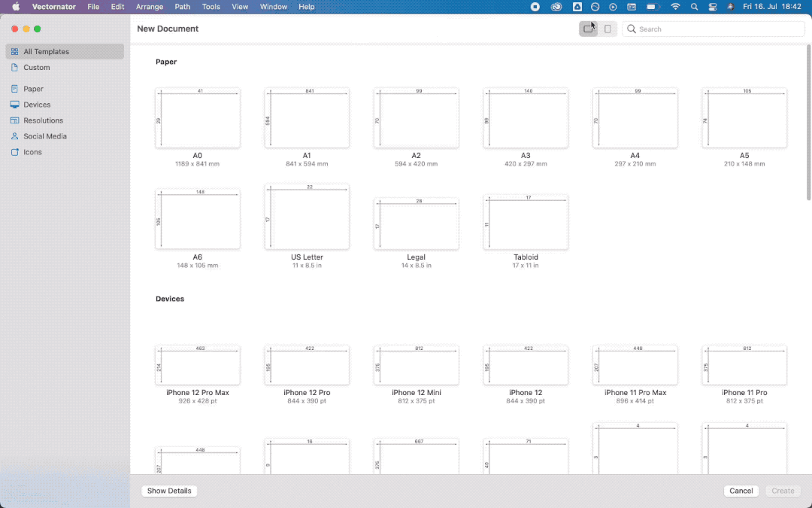Select All Templates in sidebar
Viewport: 812px width, 508px height.
[65, 51]
